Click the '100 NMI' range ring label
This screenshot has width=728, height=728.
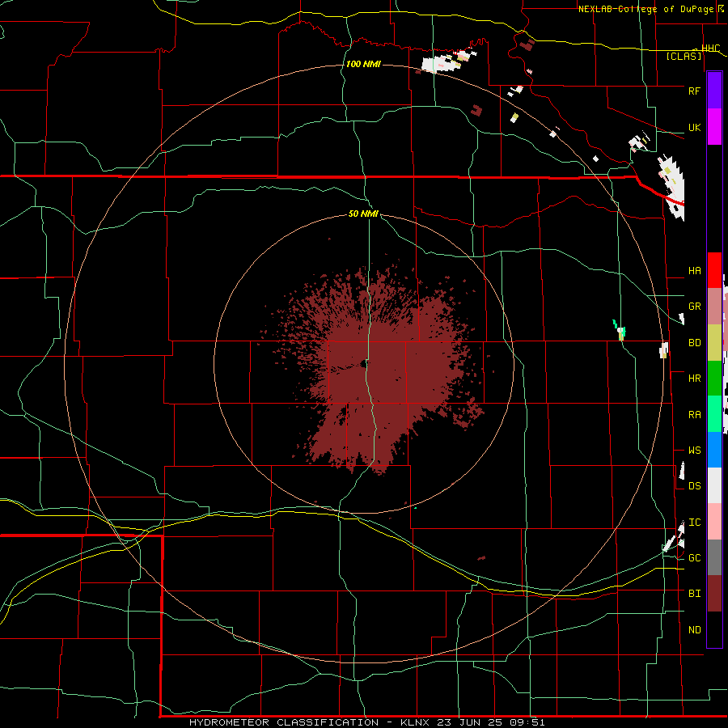click(x=363, y=64)
